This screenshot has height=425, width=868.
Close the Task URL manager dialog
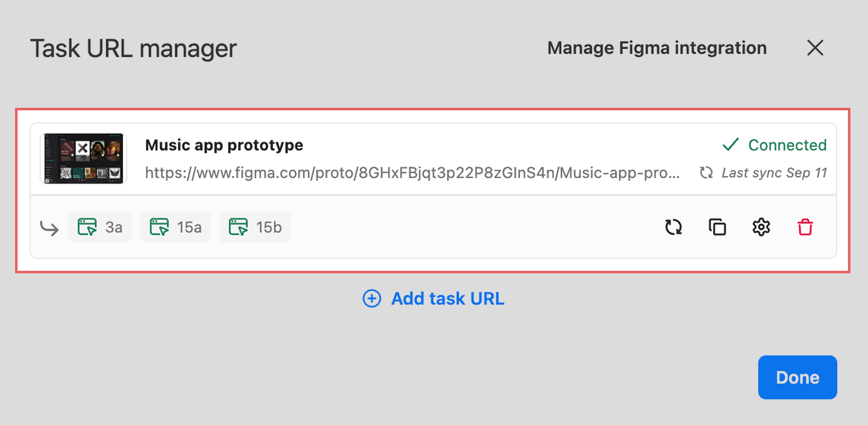(815, 48)
